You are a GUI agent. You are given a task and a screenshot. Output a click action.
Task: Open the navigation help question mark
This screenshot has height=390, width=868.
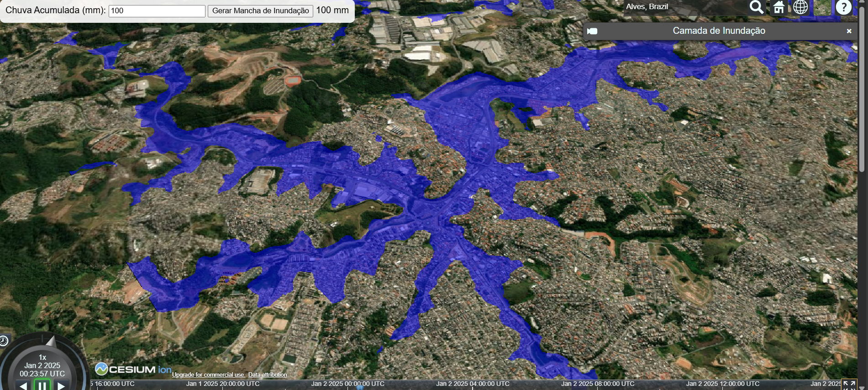point(843,7)
